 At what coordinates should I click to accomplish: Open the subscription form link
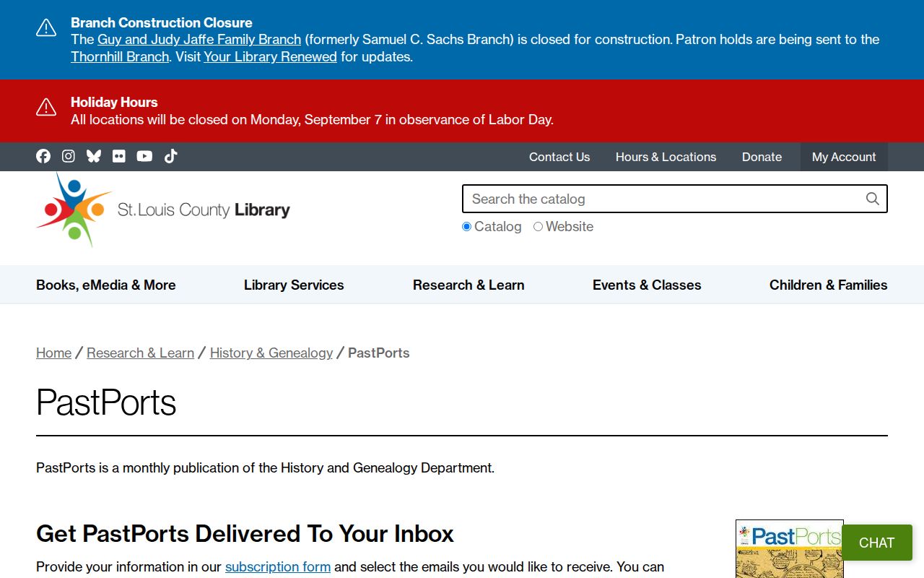pyautogui.click(x=278, y=566)
